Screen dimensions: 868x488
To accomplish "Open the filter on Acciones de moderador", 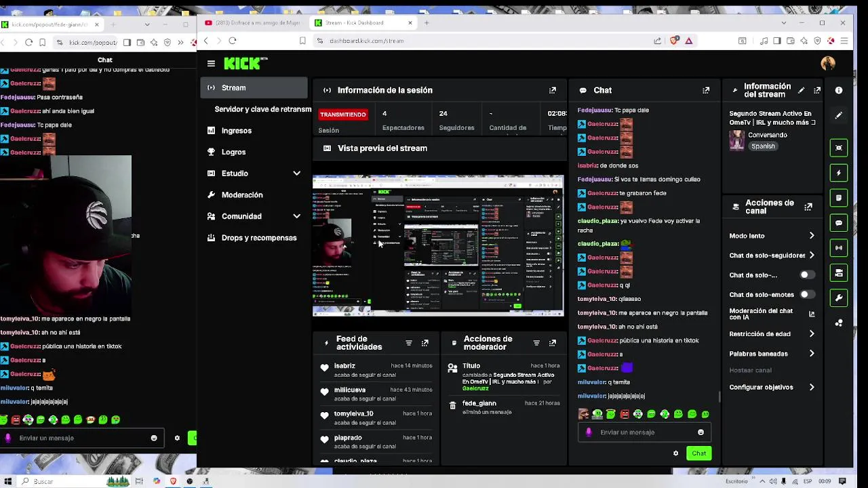I will click(536, 343).
